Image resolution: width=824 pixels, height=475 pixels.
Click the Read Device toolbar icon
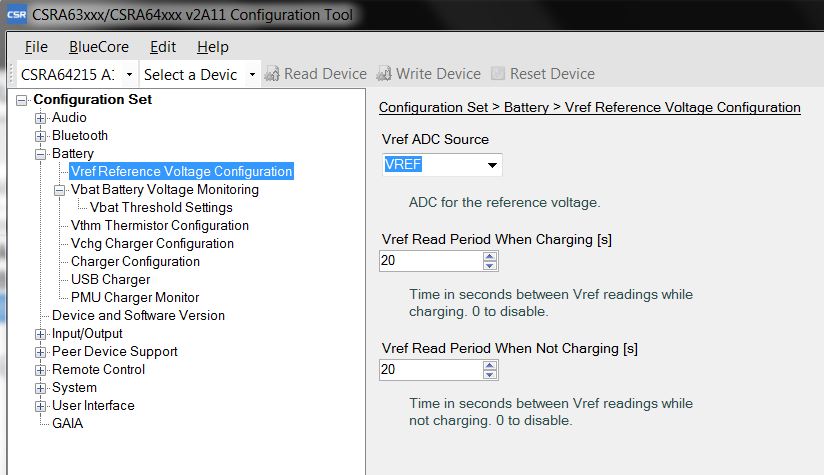pyautogui.click(x=273, y=74)
